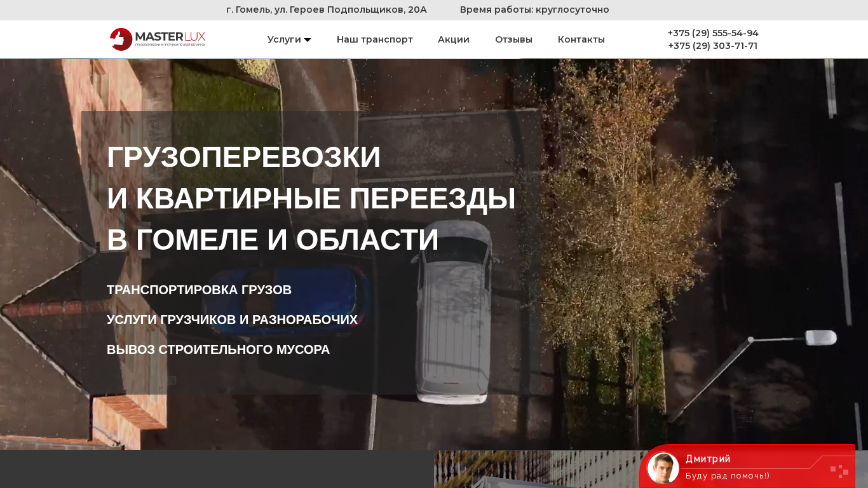Call the number +375 (29) 303-71-71
This screenshot has width=868, height=488.
712,46
